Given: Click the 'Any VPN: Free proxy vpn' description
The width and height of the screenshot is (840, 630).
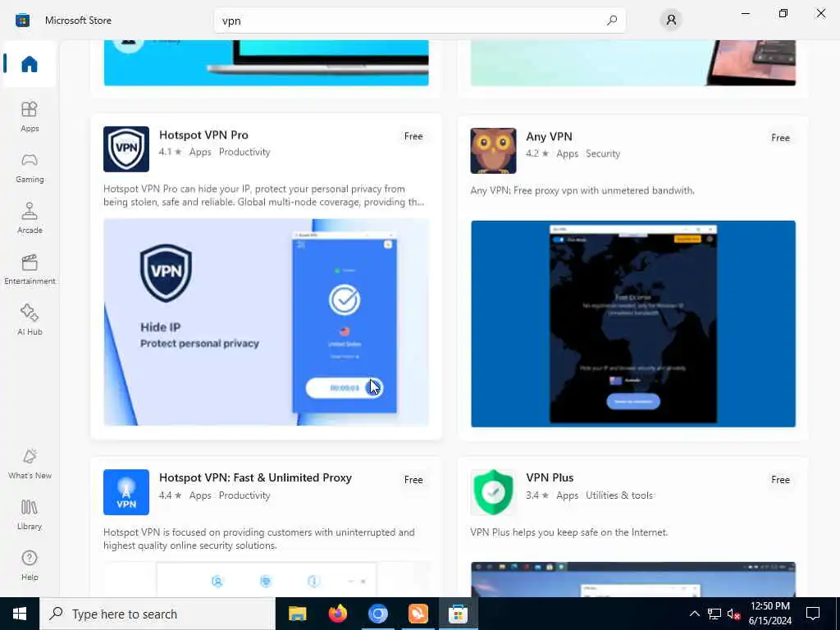Looking at the screenshot, I should tap(582, 190).
